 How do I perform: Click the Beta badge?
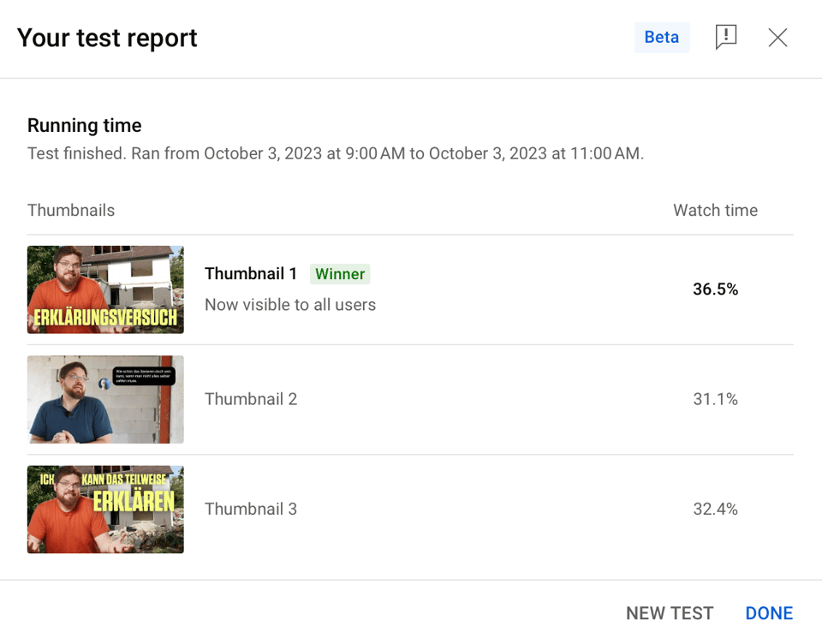[x=662, y=38]
